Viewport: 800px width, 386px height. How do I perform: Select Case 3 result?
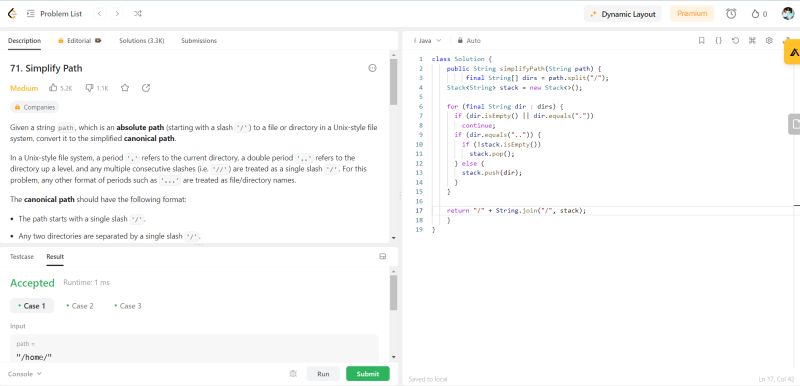pos(128,306)
